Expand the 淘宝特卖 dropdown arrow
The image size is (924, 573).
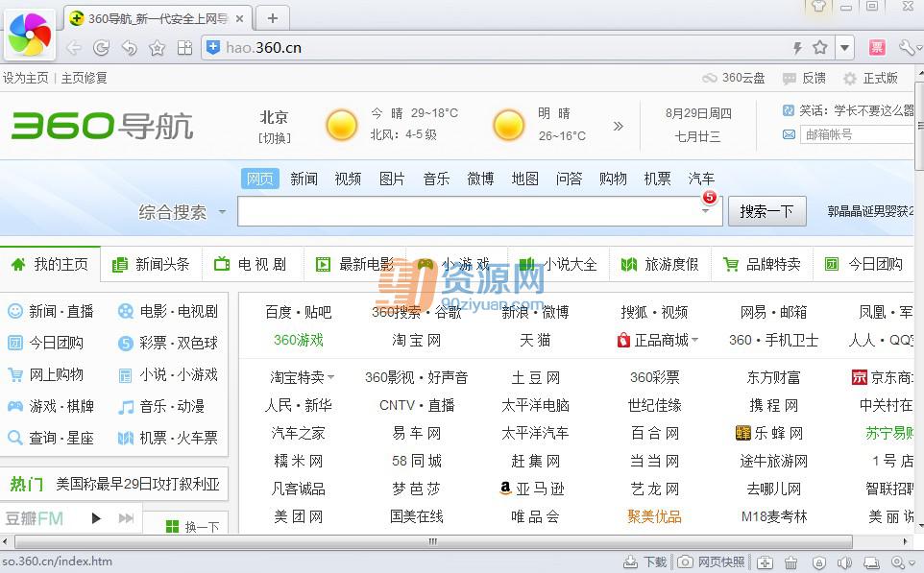(x=330, y=377)
